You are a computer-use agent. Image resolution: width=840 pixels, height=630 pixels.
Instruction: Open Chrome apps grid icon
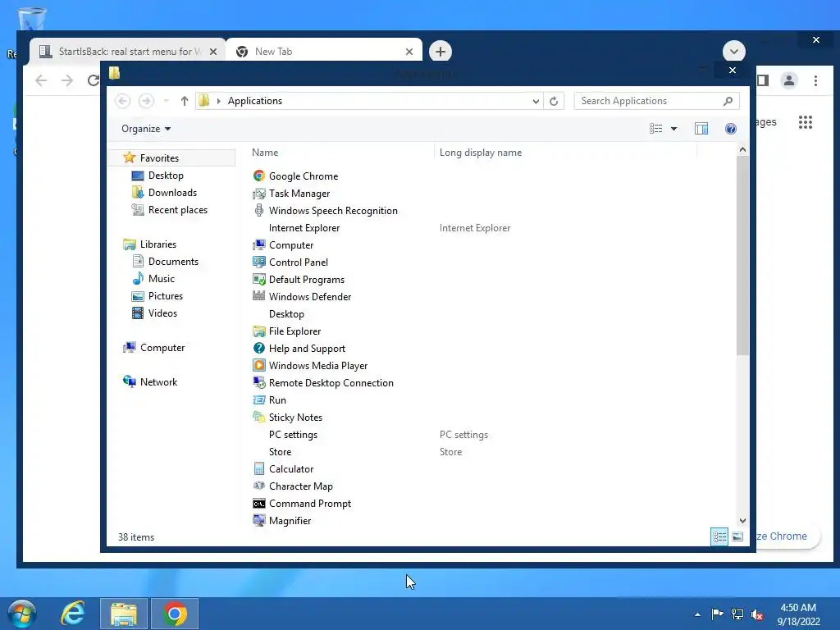pyautogui.click(x=806, y=122)
